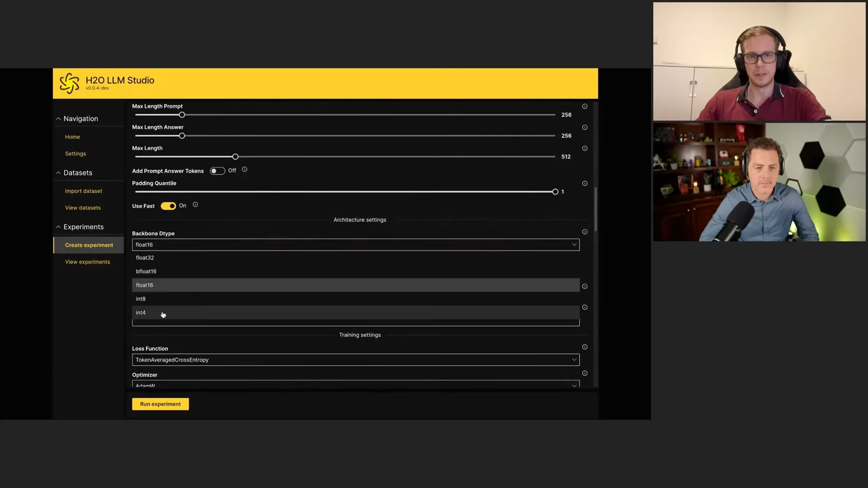This screenshot has width=868, height=488.
Task: Select float32 from dtype list
Action: [356, 258]
